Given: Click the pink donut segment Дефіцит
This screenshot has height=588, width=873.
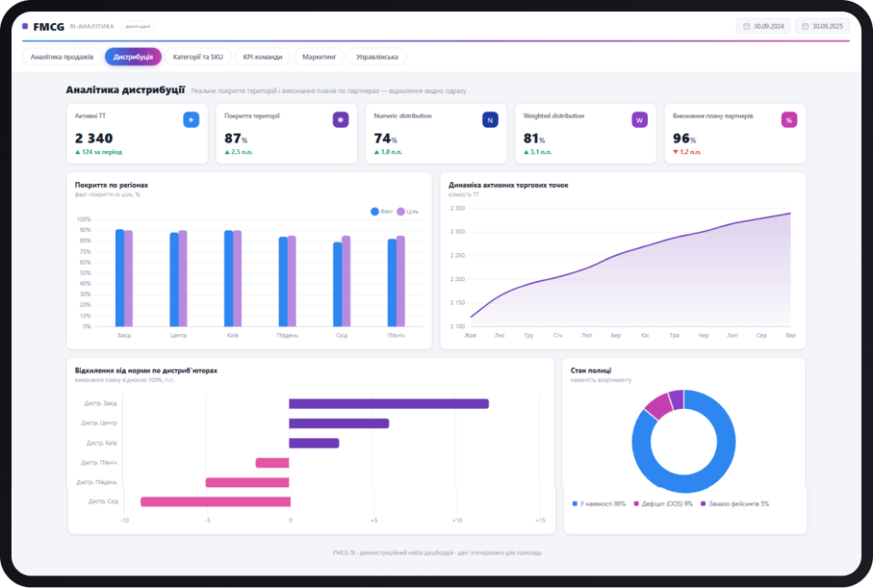Looking at the screenshot, I should pyautogui.click(x=659, y=406).
